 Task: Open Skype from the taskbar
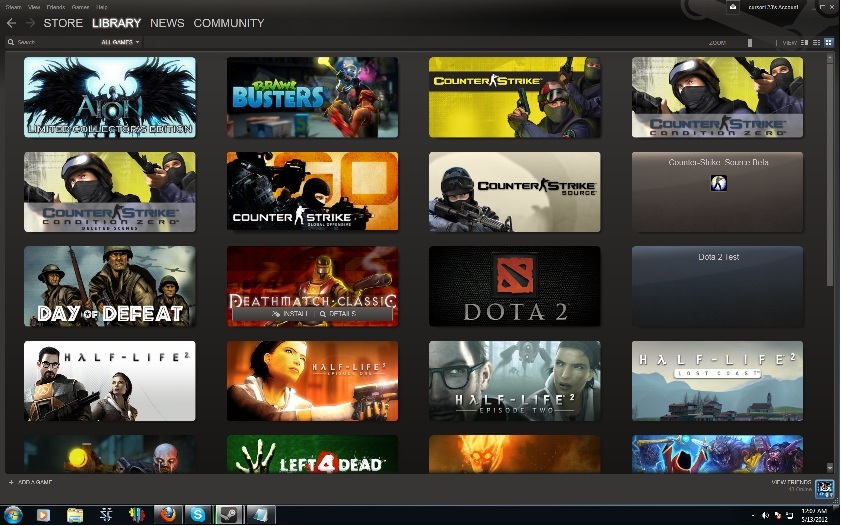click(198, 515)
